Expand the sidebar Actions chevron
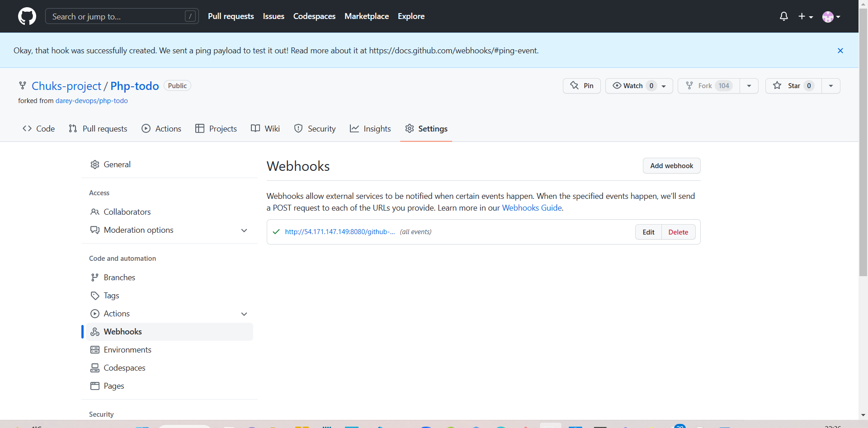The height and width of the screenshot is (428, 868). pyautogui.click(x=244, y=314)
